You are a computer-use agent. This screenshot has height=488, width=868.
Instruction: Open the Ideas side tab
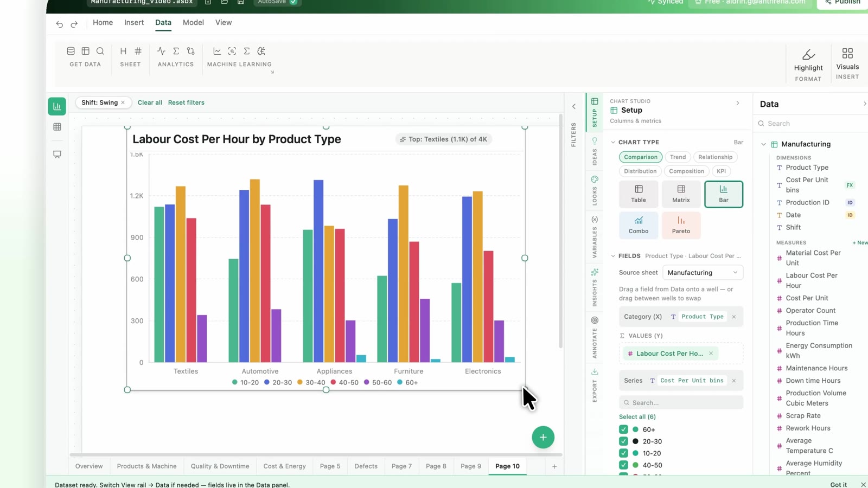595,151
